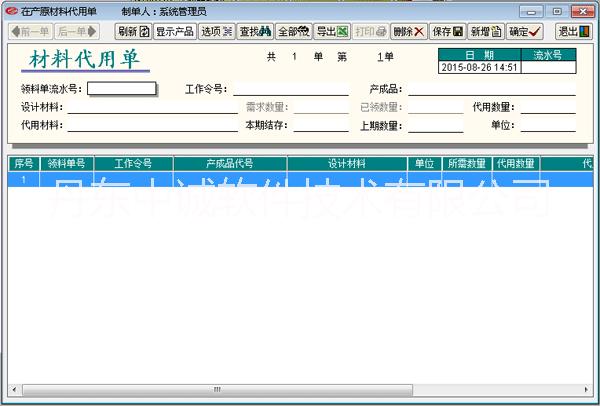Image resolution: width=600 pixels, height=406 pixels.
Task: Click the 本期结存 field
Action: pyautogui.click(x=321, y=125)
